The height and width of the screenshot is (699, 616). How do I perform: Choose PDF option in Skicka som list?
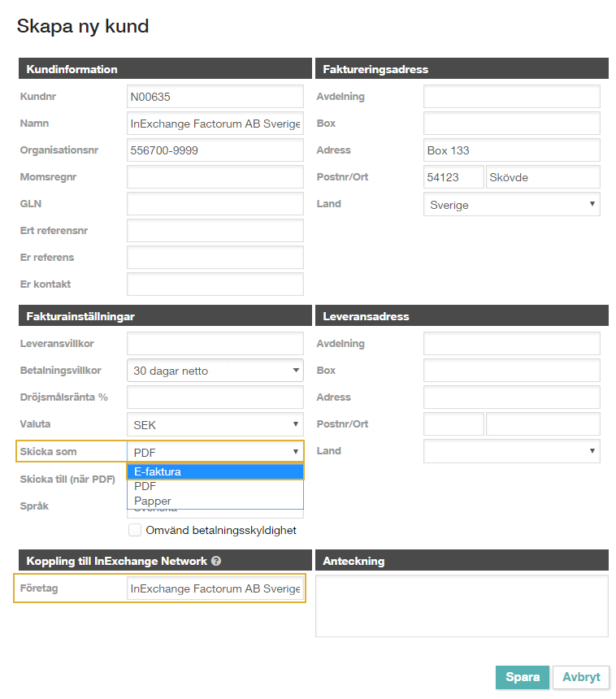click(x=215, y=486)
